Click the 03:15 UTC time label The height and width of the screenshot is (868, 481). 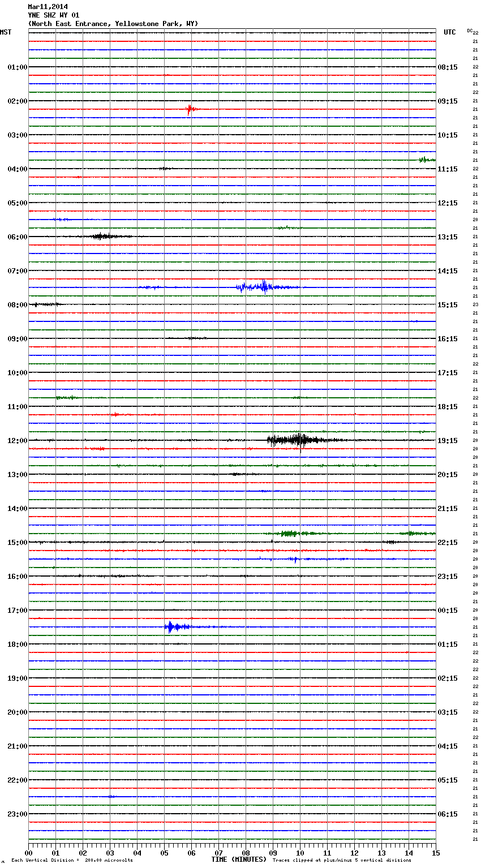click(448, 712)
